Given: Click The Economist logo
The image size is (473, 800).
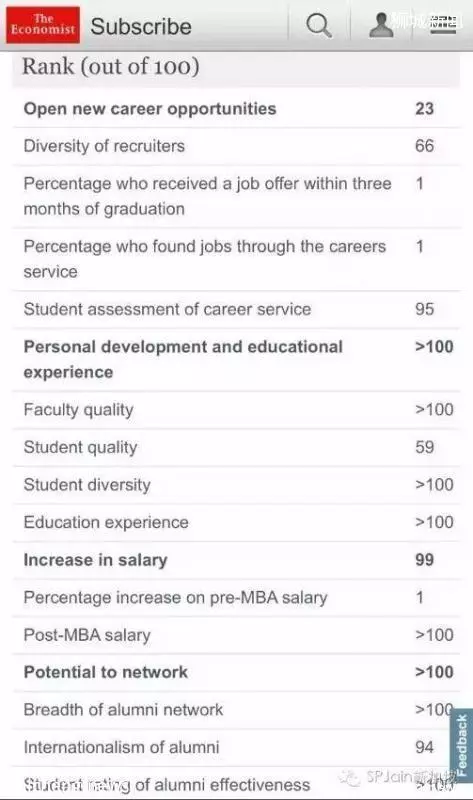Looking at the screenshot, I should (43, 24).
